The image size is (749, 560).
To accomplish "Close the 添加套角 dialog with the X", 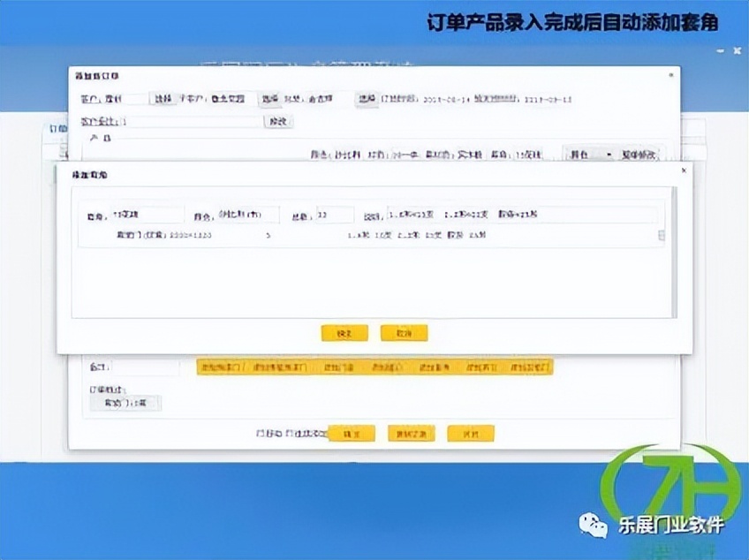I will (x=682, y=170).
